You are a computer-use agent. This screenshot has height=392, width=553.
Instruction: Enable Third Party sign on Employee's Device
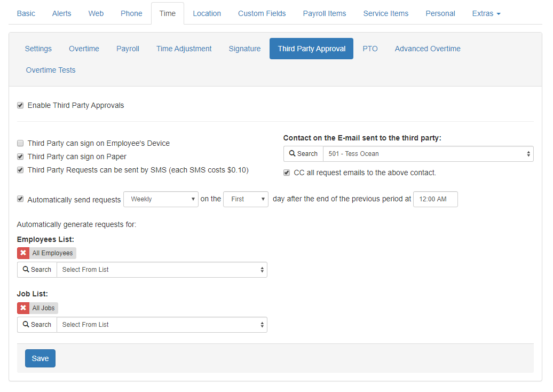coord(20,143)
